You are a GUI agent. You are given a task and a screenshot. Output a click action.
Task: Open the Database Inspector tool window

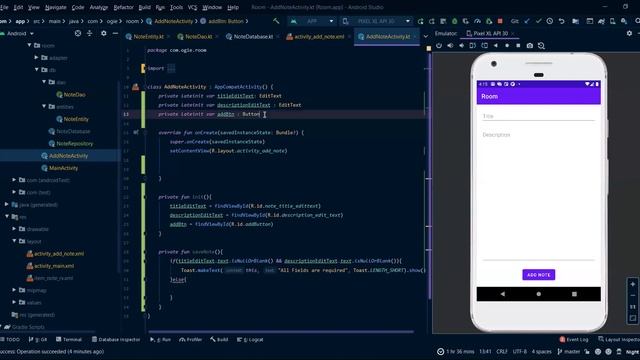tap(116, 340)
